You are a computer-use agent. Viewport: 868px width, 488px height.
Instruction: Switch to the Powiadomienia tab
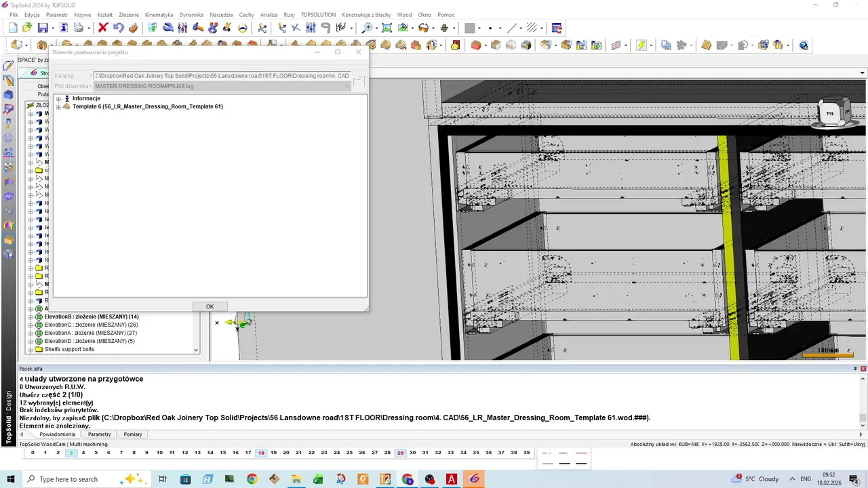57,434
